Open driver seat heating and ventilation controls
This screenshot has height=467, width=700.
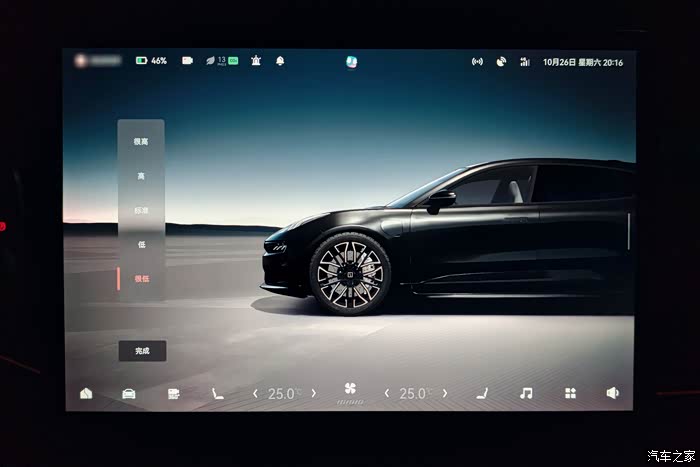click(217, 393)
